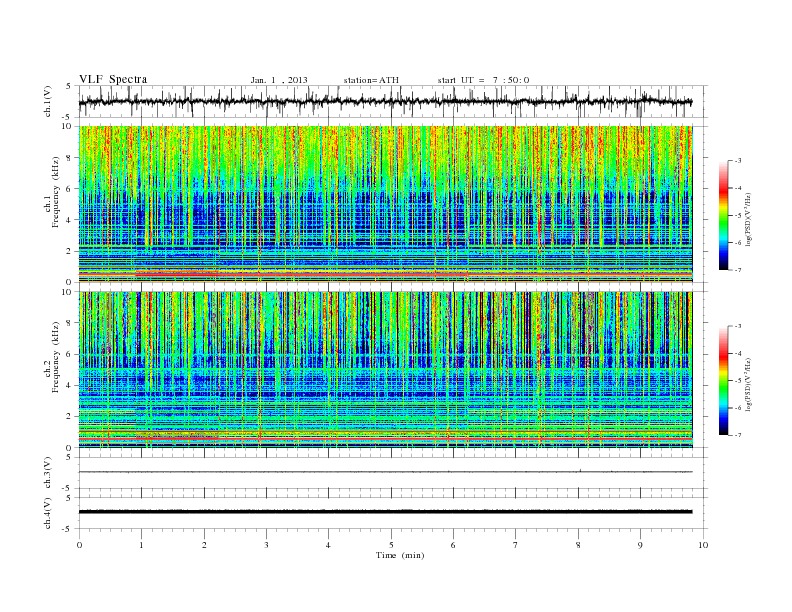Viewport: 792px width, 612px height.
Task: Click the "-5" tick on ch.2 color bar
Action: (737, 381)
